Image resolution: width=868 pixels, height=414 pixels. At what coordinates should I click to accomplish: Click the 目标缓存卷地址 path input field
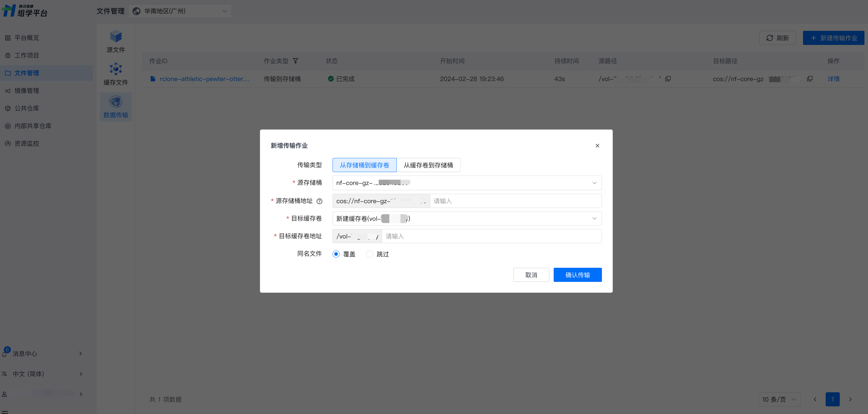[x=491, y=236]
